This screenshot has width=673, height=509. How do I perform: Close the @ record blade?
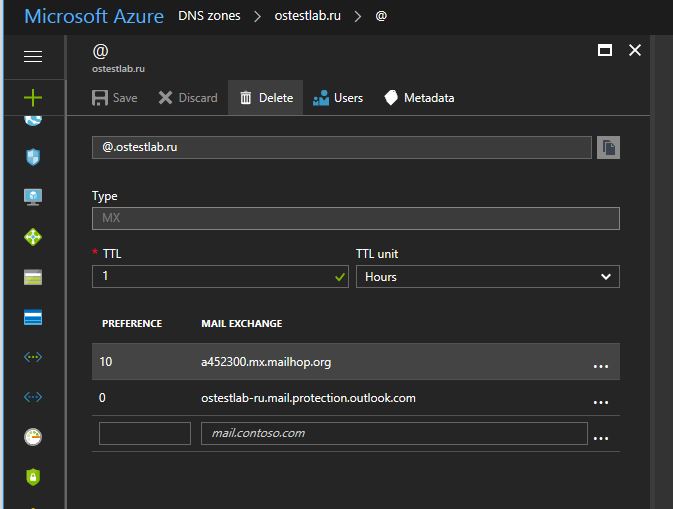tap(635, 50)
